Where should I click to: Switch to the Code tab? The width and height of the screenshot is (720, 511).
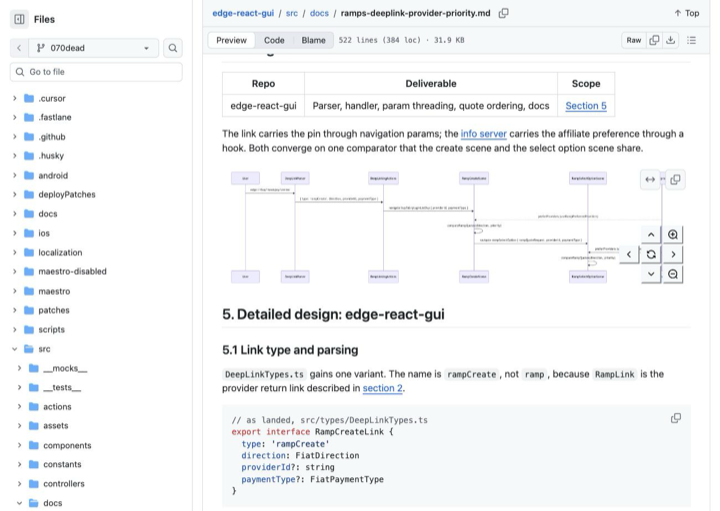pyautogui.click(x=274, y=40)
